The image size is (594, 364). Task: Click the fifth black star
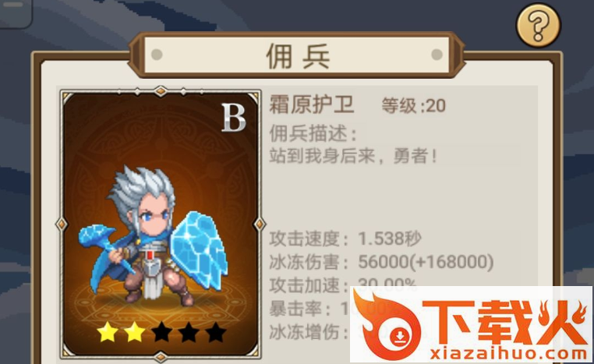click(x=216, y=332)
